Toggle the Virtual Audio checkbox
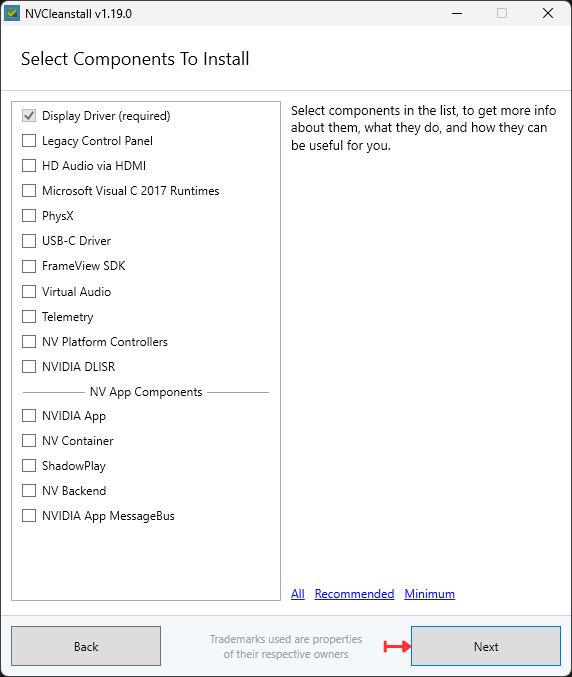Viewport: 572px width, 677px height. click(29, 292)
